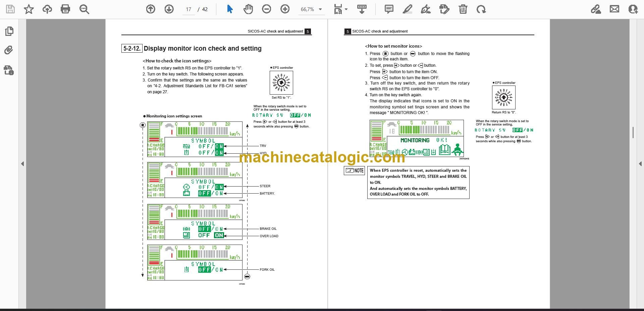Add a sticky note comment
The height and width of the screenshot is (311, 644).
click(389, 9)
